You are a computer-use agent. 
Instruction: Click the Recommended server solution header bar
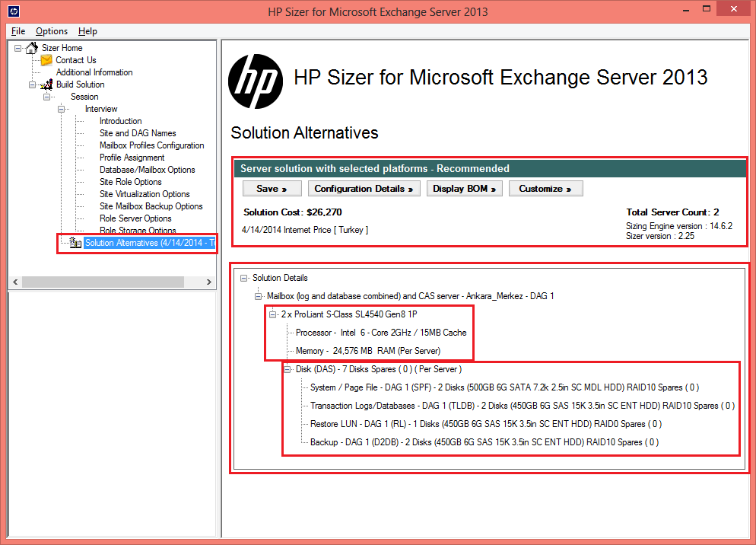pos(491,168)
